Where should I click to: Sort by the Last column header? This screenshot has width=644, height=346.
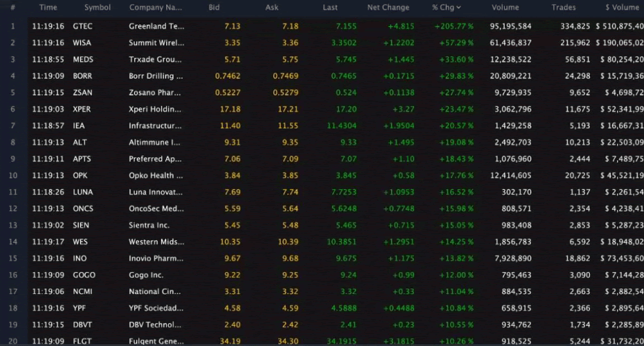pos(330,7)
